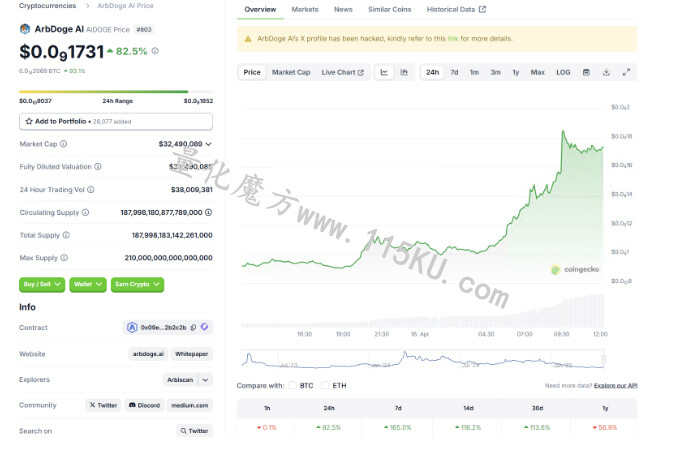Click the chart history range navigator
The image size is (681, 454).
[422, 359]
